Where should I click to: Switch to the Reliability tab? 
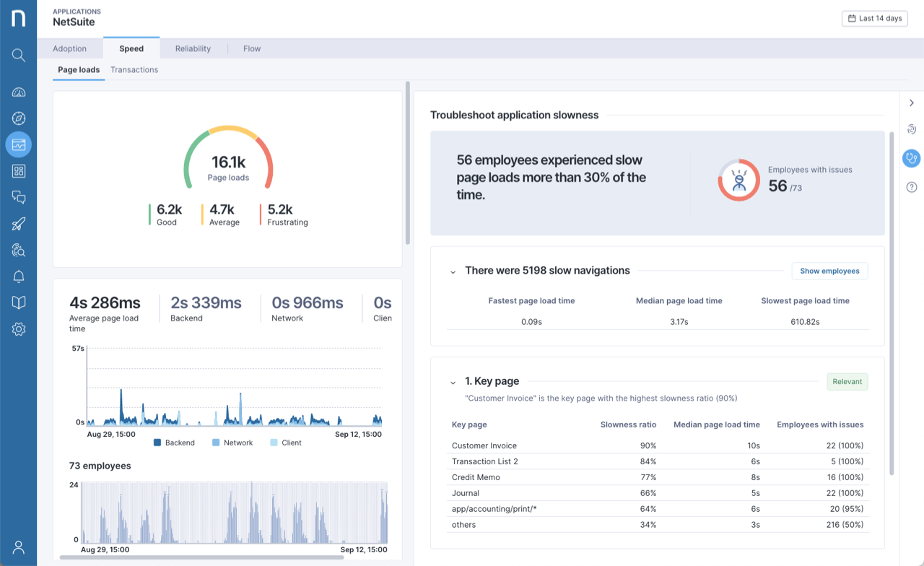[x=192, y=48]
